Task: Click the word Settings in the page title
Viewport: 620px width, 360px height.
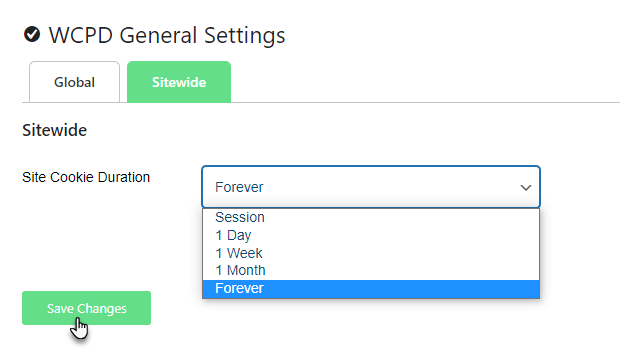Action: [244, 36]
